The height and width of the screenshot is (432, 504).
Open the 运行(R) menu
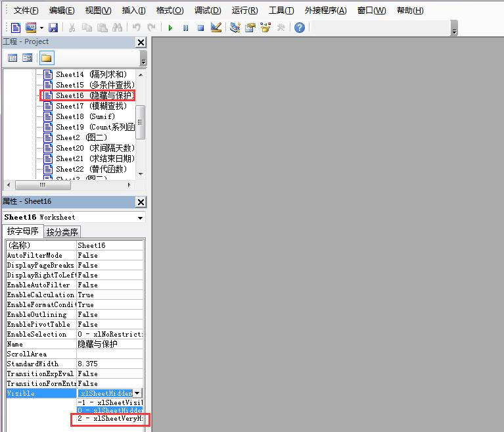(244, 11)
